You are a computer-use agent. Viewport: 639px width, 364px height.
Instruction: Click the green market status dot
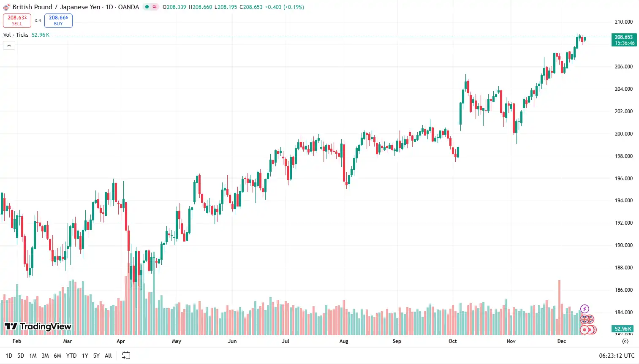click(147, 7)
